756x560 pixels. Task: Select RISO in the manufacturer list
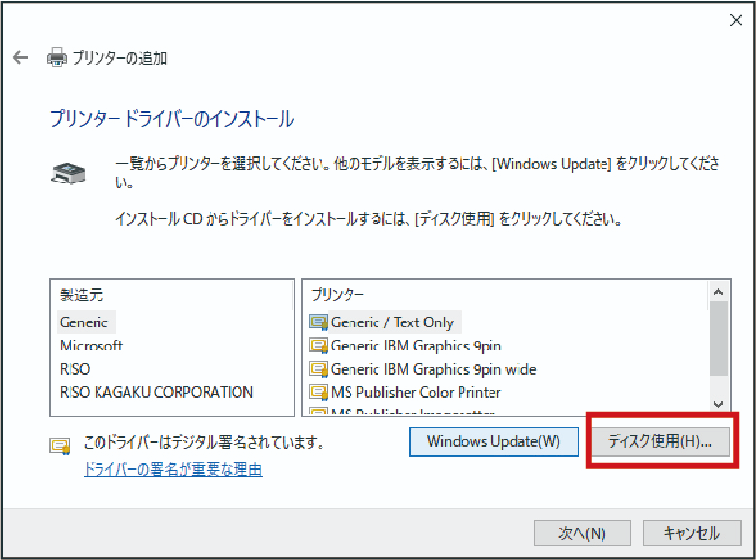pyautogui.click(x=74, y=369)
